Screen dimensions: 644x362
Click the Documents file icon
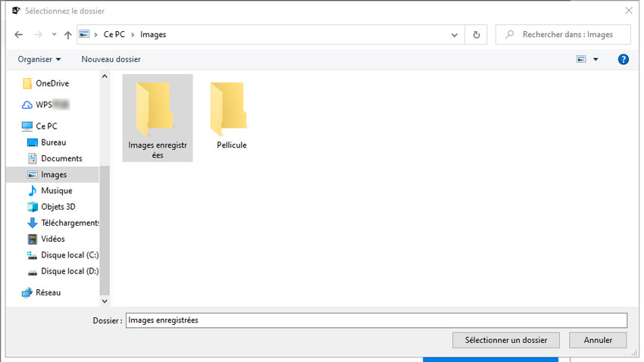point(33,158)
